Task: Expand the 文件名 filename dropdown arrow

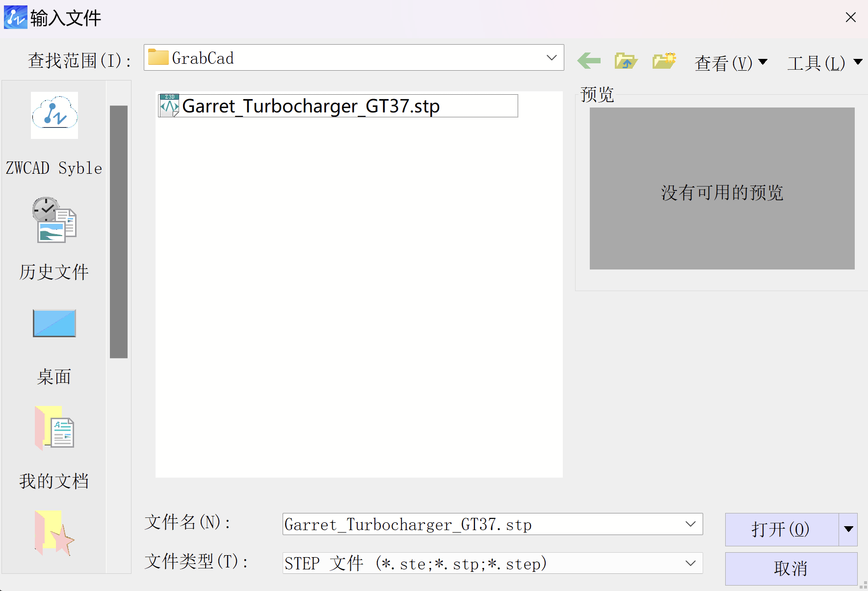Action: pos(690,524)
